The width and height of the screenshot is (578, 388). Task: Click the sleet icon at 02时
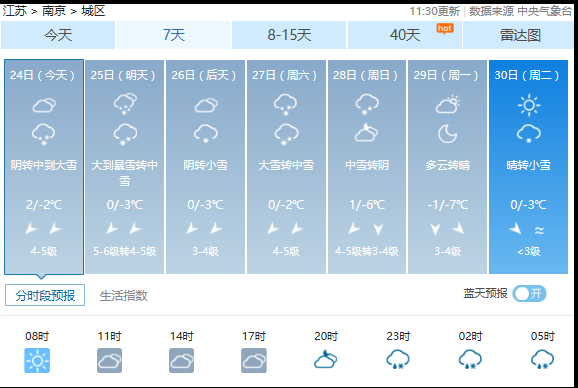point(470,359)
